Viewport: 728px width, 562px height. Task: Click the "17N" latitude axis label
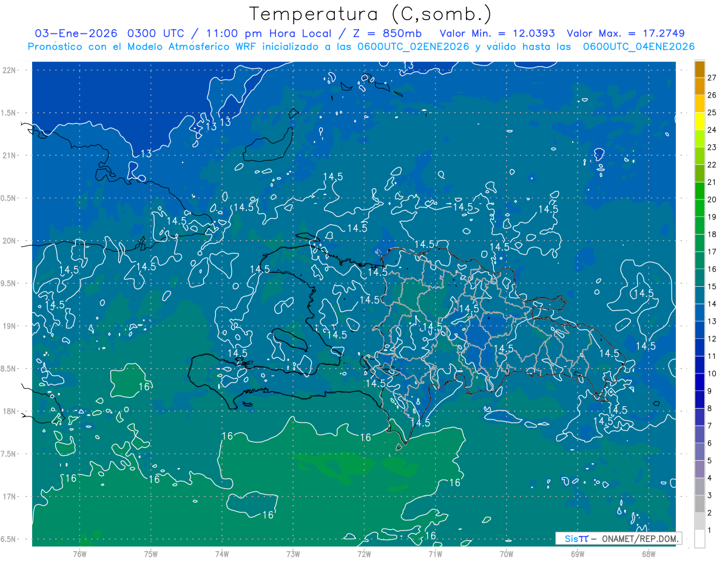10,497
